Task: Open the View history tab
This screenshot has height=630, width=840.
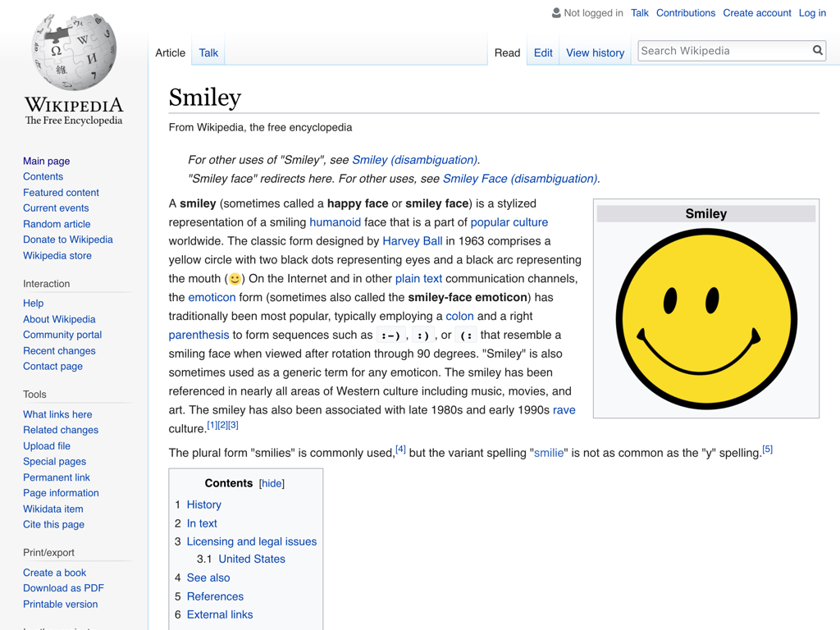Action: (x=596, y=52)
